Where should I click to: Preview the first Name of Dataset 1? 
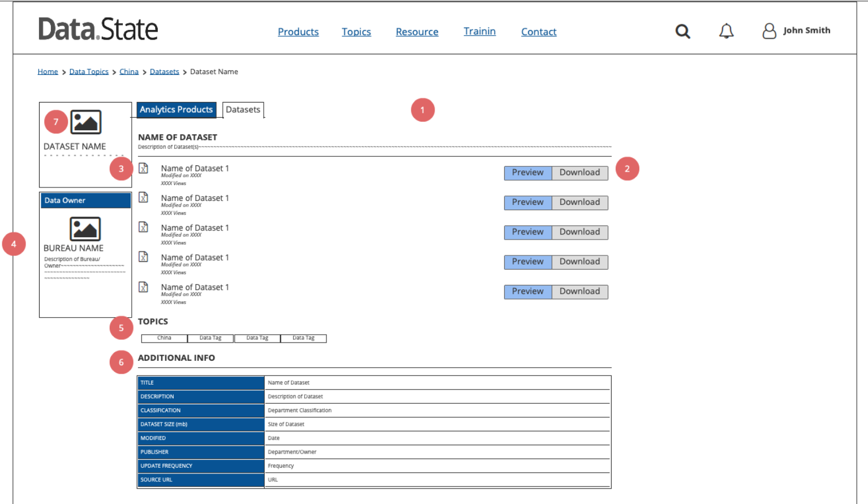(x=527, y=173)
